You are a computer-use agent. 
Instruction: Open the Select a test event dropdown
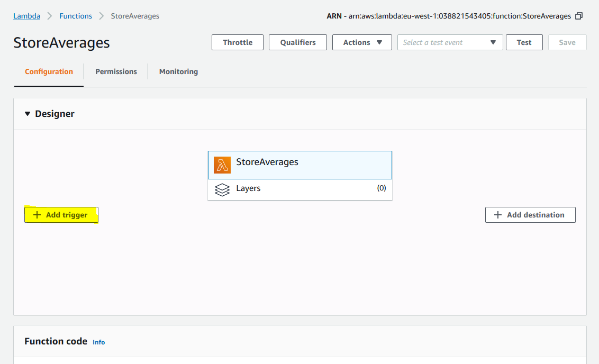[x=450, y=42]
